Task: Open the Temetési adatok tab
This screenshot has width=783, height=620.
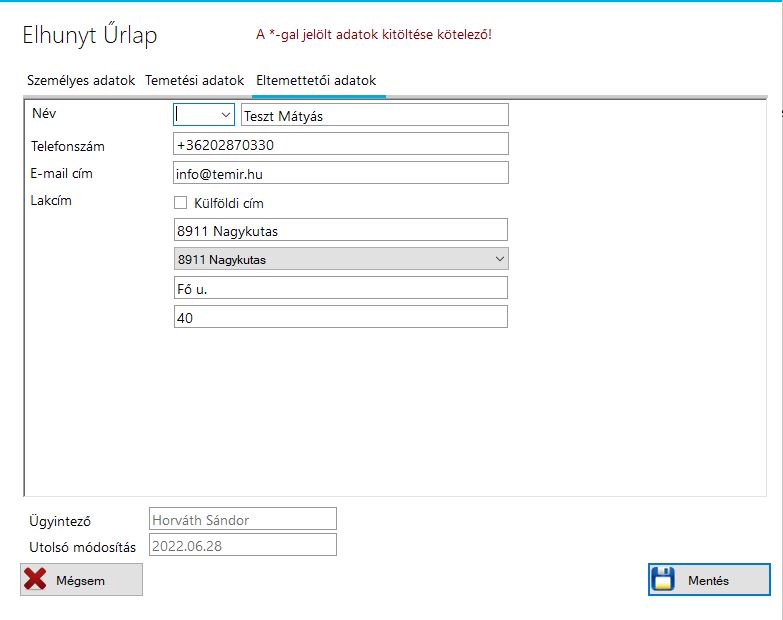Action: coord(195,80)
